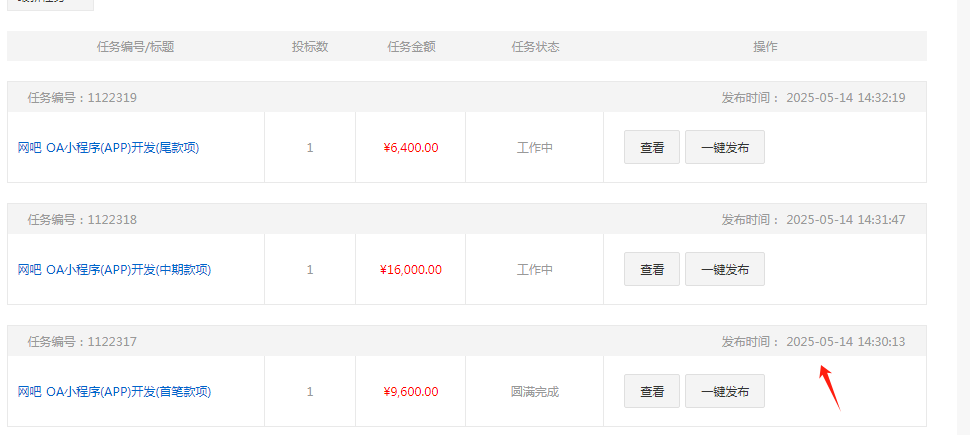Click the 任务金额 column header
The height and width of the screenshot is (435, 970).
tap(411, 47)
